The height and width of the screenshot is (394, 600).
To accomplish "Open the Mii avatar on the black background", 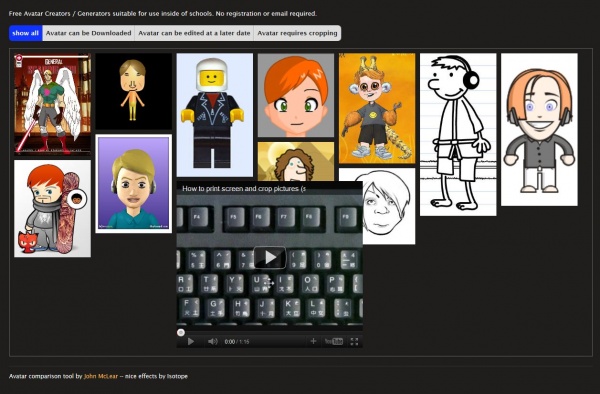I will click(134, 91).
